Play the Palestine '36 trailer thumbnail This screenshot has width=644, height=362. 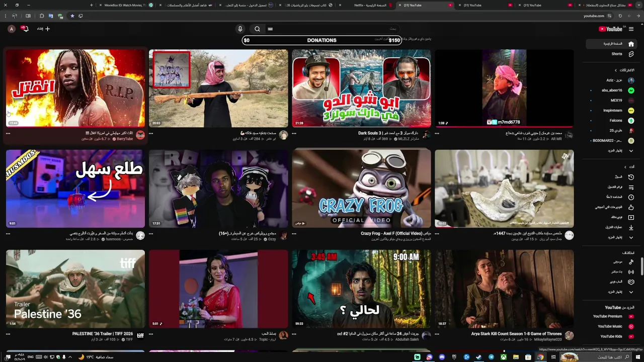click(x=75, y=289)
